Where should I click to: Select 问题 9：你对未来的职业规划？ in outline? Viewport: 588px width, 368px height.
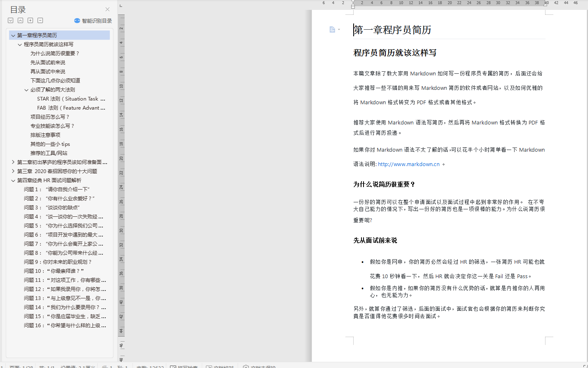pos(58,262)
